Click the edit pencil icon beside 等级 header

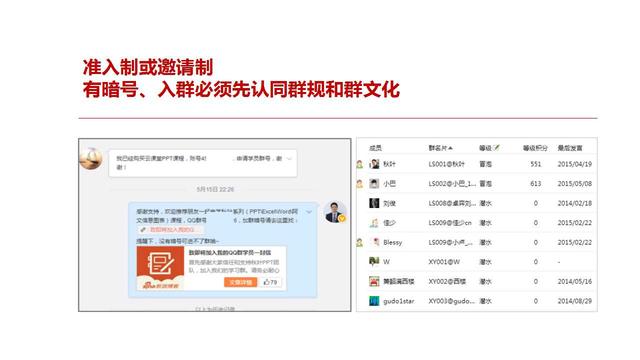[x=496, y=147]
